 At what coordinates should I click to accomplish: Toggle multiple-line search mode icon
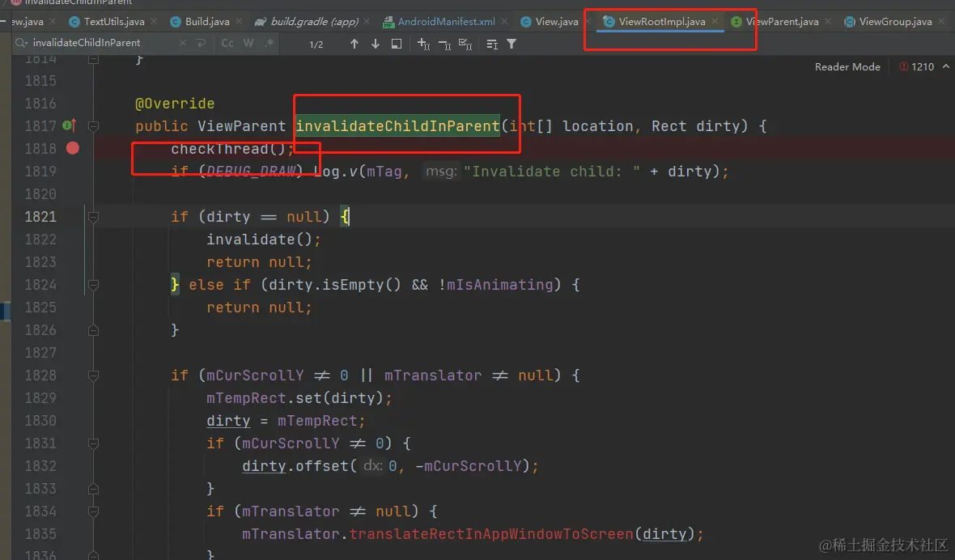(x=492, y=44)
